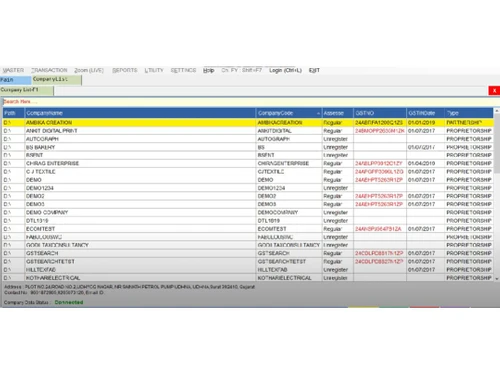Switch to the Main tab
The width and height of the screenshot is (500, 375).
coord(16,80)
